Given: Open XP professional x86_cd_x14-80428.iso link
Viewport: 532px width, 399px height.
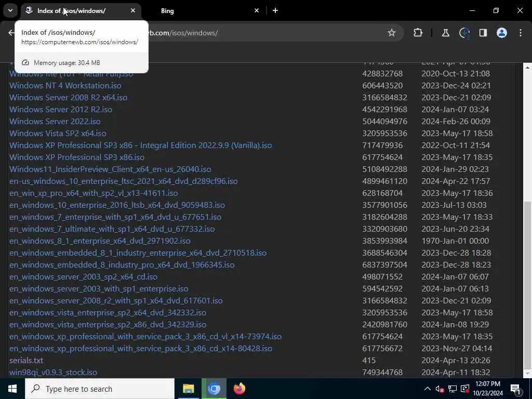Looking at the screenshot, I should [141, 349].
